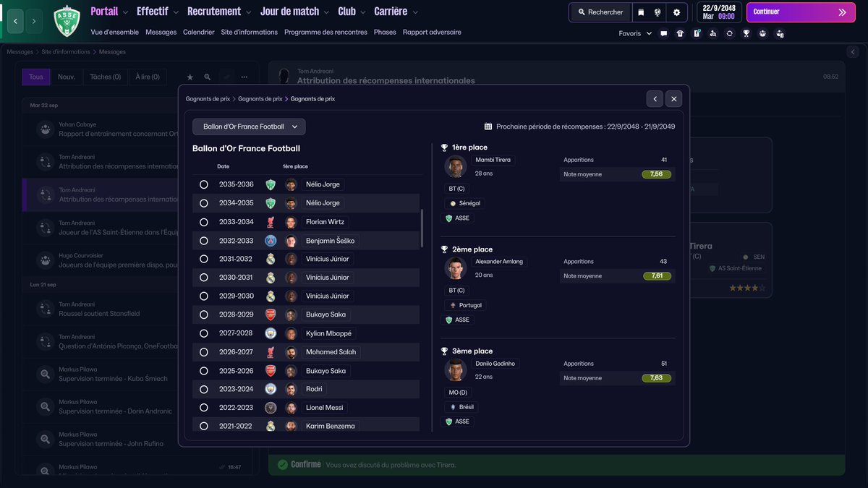The height and width of the screenshot is (488, 868).
Task: Click the date and time display 22/9/2048
Action: tap(719, 12)
